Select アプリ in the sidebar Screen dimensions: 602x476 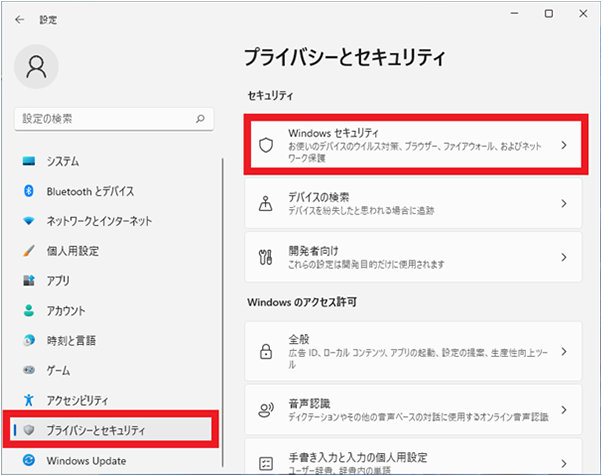(58, 281)
